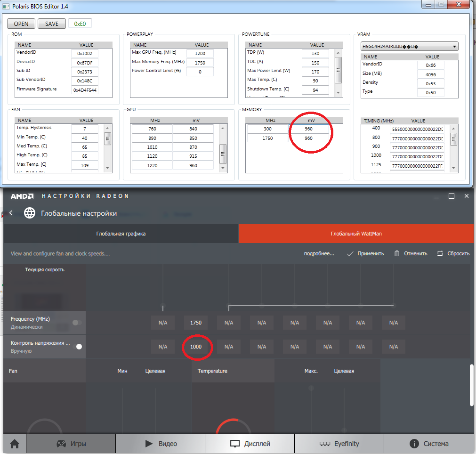The image size is (476, 454).
Task: Click the last N/A voltage state box
Action: click(394, 347)
